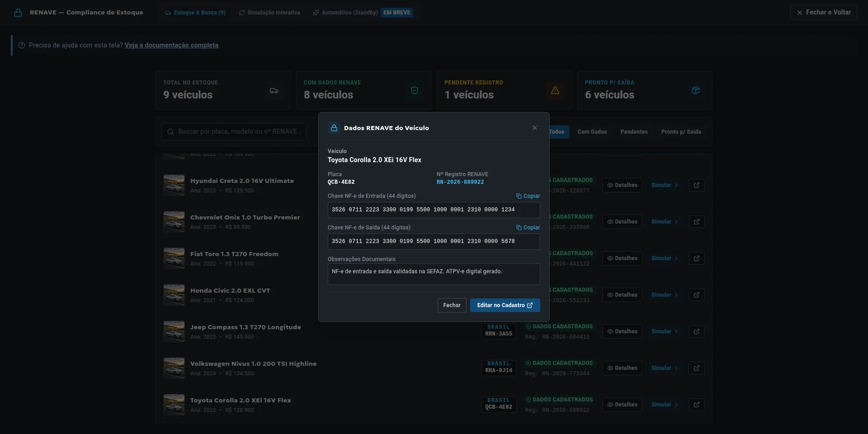View Detalhes for Jeep Compass
This screenshot has height=434, width=868.
pyautogui.click(x=622, y=331)
